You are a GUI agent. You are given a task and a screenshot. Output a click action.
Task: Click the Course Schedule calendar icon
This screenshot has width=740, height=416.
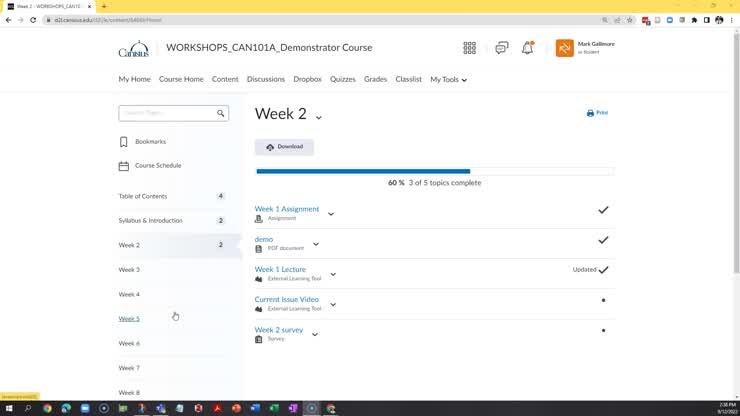click(x=124, y=166)
